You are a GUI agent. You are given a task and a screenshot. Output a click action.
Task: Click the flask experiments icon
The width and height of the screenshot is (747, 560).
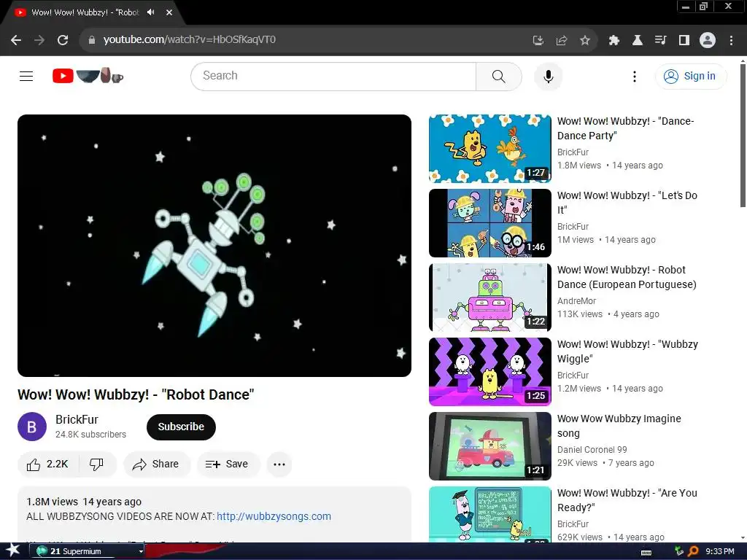tap(638, 40)
